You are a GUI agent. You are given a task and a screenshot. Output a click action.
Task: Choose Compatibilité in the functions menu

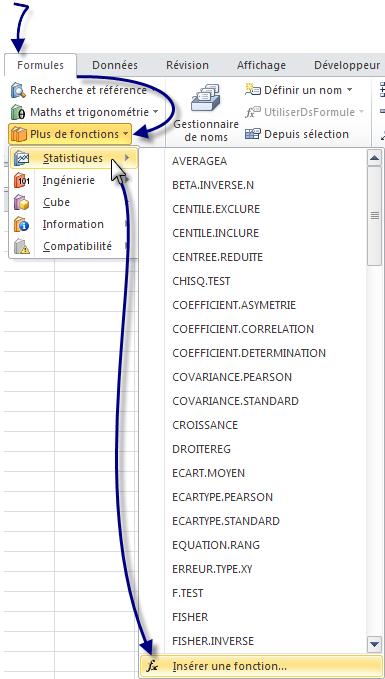click(73, 246)
